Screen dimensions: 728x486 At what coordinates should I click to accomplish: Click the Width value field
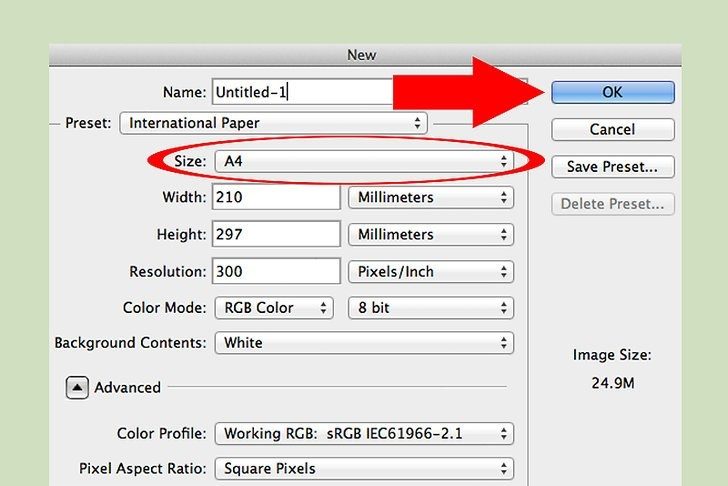click(x=276, y=197)
